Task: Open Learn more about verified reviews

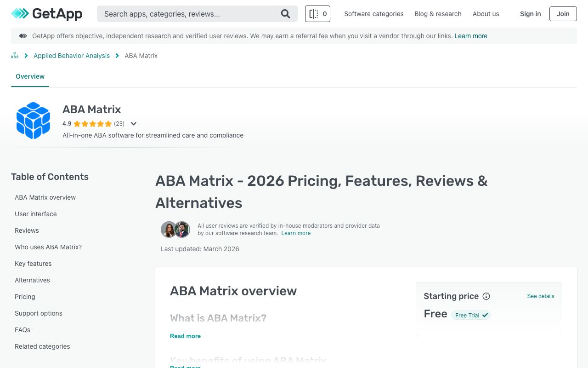Action: tap(296, 233)
